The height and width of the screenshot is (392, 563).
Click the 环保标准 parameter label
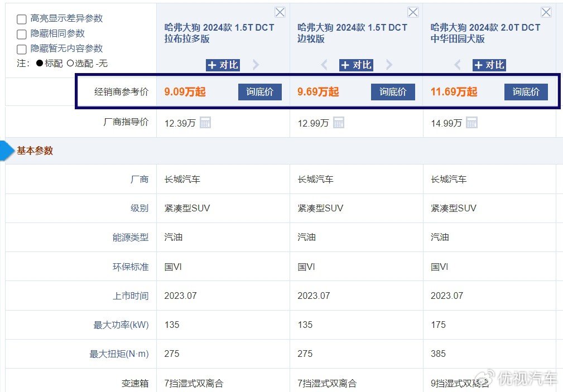point(131,267)
